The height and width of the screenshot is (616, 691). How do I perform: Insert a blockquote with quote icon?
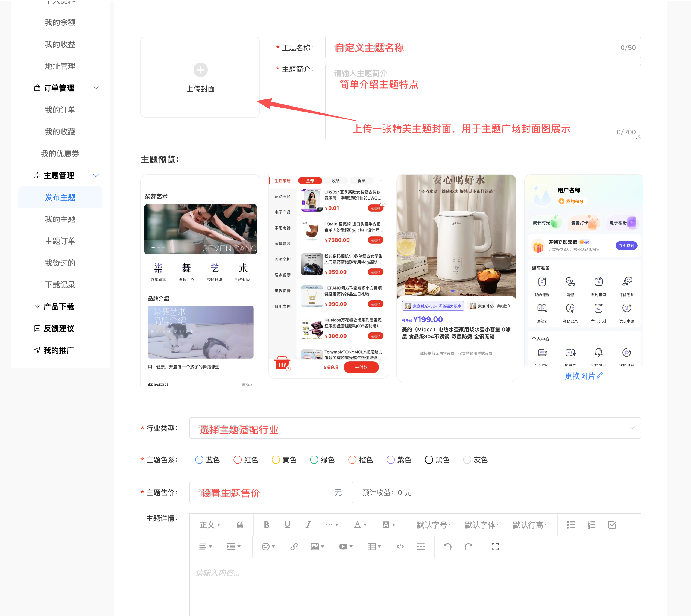pos(240,525)
